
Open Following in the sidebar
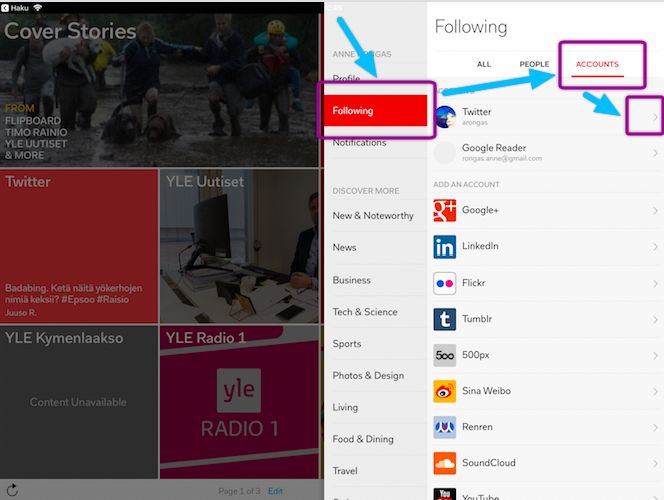click(x=376, y=110)
